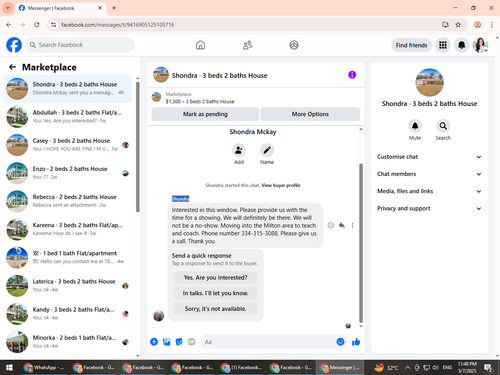500x375 pixels.
Task: Click the chat messages scrollbar
Action: point(361,243)
